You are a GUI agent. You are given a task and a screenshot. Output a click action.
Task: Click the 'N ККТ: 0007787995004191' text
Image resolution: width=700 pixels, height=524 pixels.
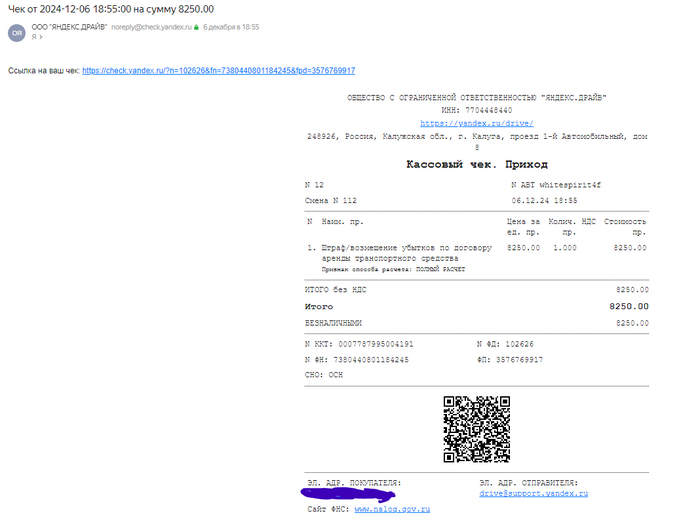pyautogui.click(x=359, y=344)
